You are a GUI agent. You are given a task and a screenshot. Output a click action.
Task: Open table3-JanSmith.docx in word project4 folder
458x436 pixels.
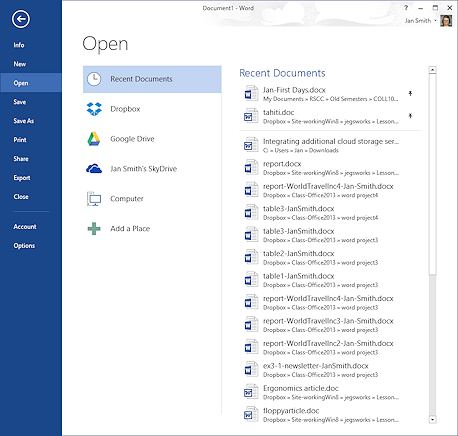[330, 212]
